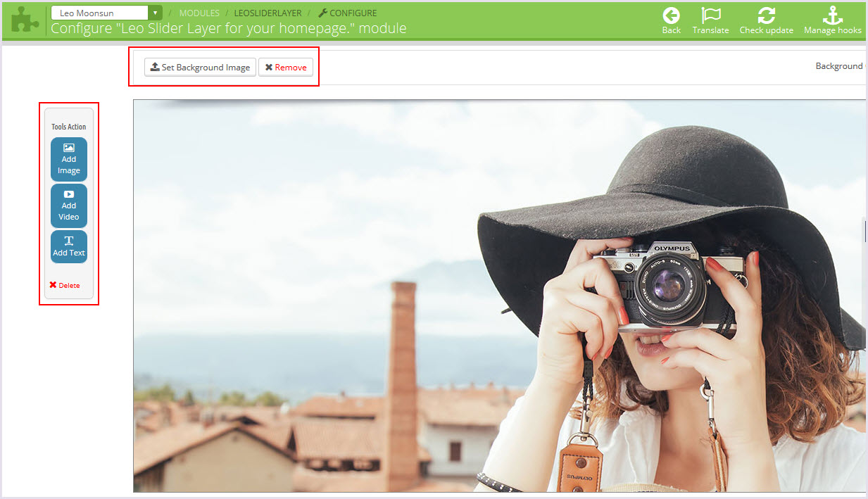
Task: Click the Back arrow icon
Action: (671, 15)
